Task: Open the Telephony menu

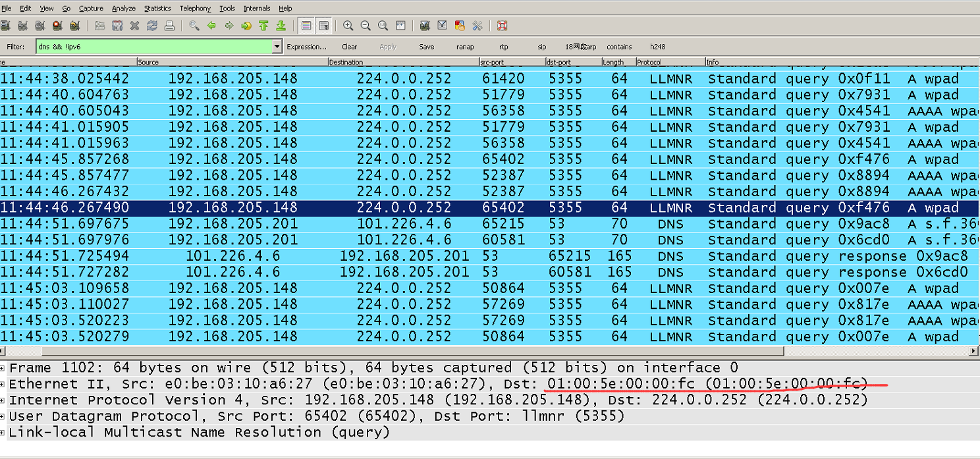Action: coord(195,8)
